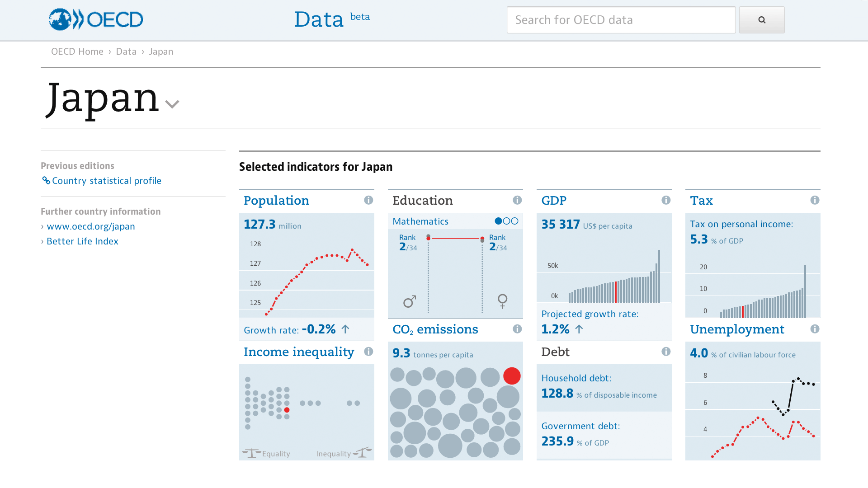Click the Tax info icon
868x488 pixels.
tap(815, 200)
